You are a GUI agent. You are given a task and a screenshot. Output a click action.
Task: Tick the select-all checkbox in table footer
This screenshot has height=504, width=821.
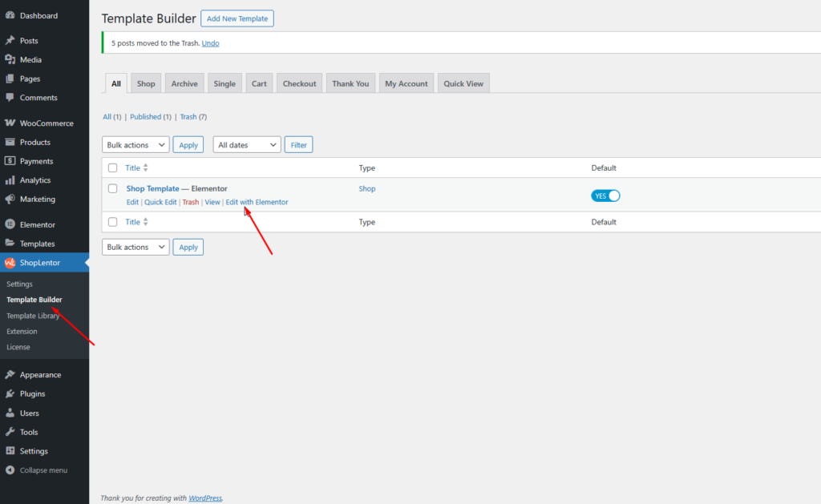(x=112, y=222)
